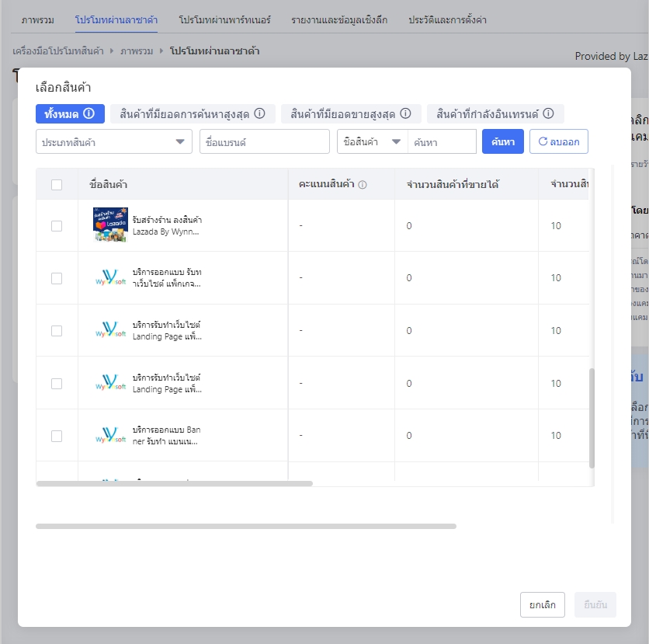
Task: Click info icon next to คะแนนสินค้า header
Action: pyautogui.click(x=363, y=185)
